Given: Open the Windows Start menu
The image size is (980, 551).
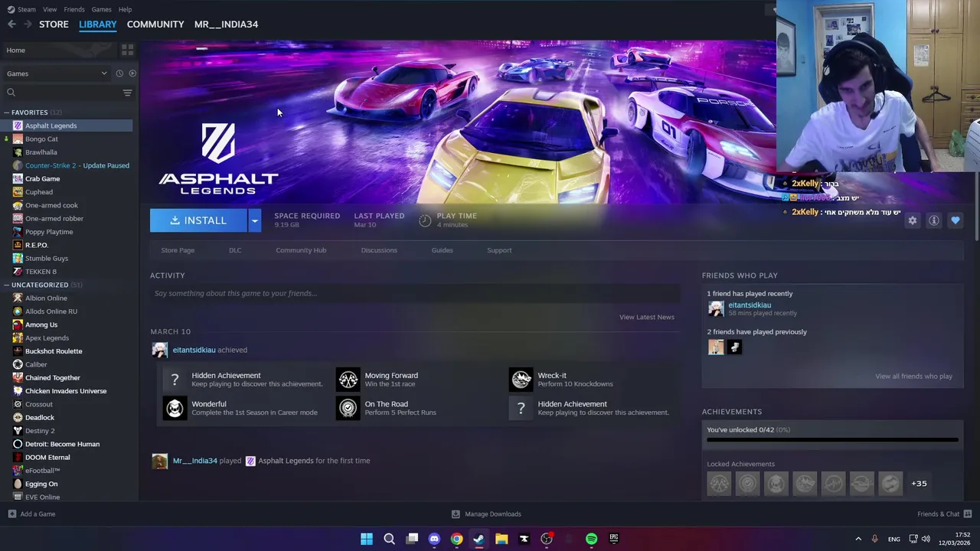Looking at the screenshot, I should [x=367, y=539].
